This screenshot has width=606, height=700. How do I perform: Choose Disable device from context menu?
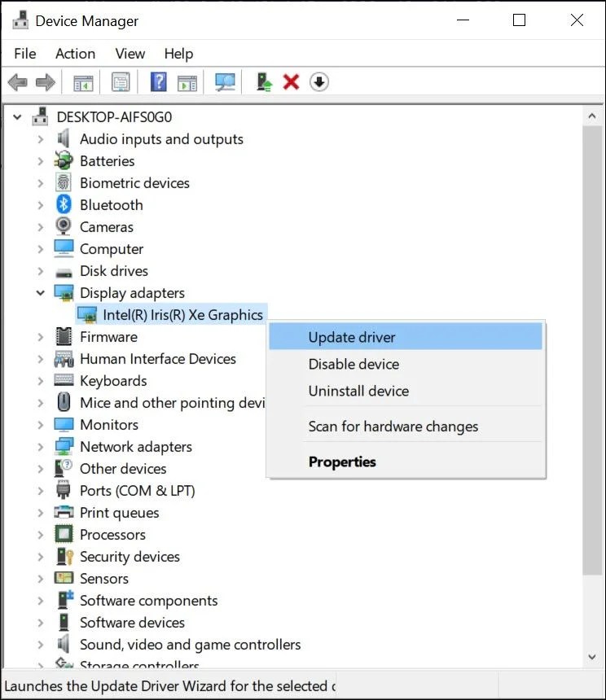pyautogui.click(x=406, y=364)
